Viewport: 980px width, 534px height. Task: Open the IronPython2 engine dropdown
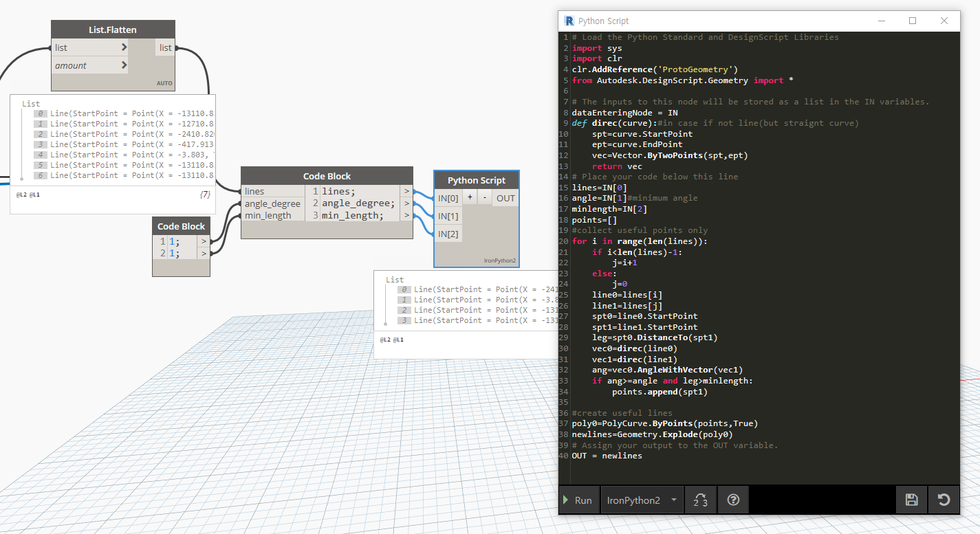642,500
